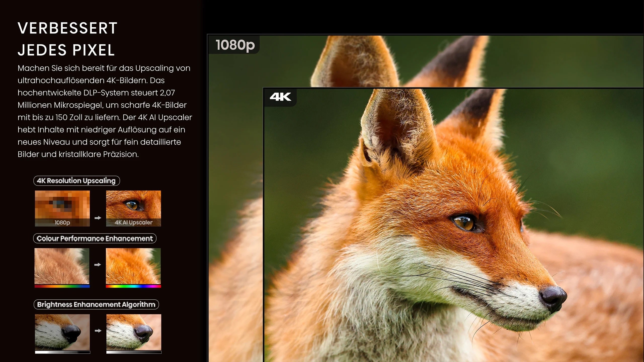Click the narrow colour spectrum bar
644x362 pixels.
(x=62, y=286)
